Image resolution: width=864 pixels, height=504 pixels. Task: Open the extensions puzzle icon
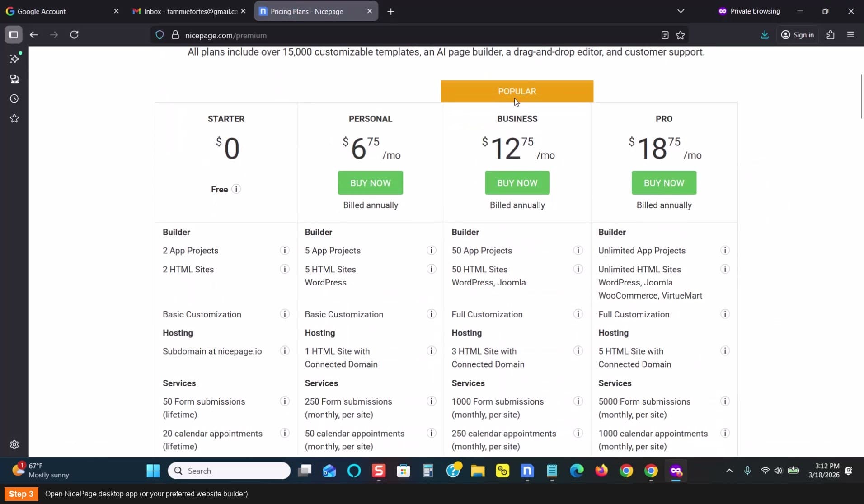point(830,35)
